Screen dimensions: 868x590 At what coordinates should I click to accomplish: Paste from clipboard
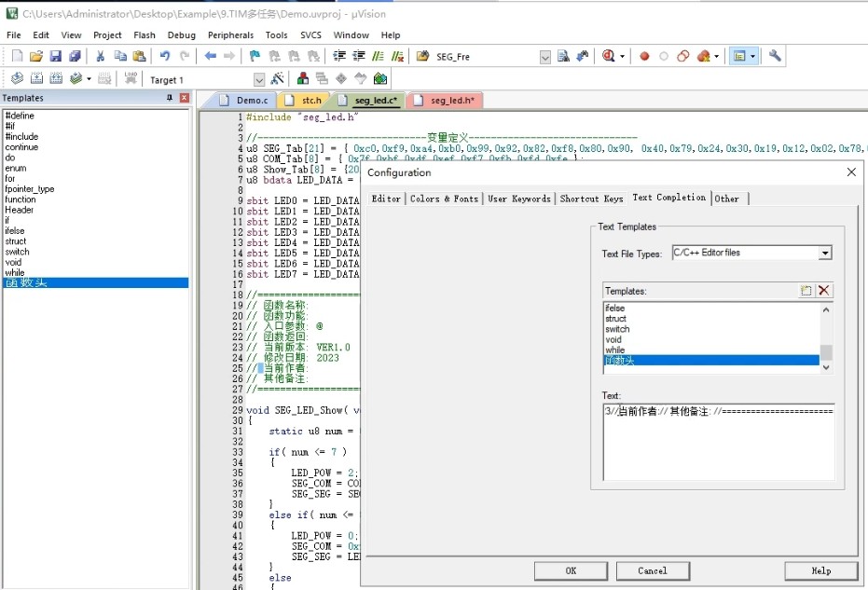click(140, 56)
